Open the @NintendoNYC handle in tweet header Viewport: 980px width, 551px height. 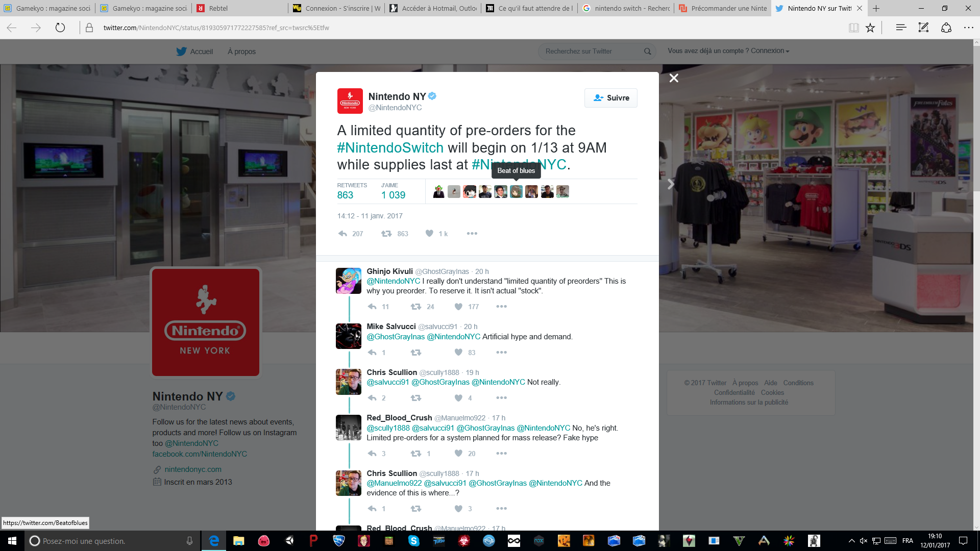395,108
